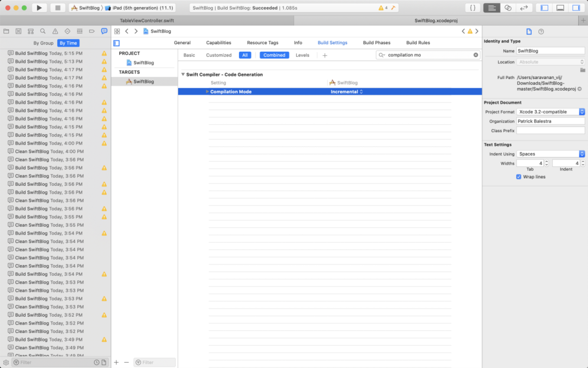Jump to previous issue arrow

pyautogui.click(x=463, y=31)
